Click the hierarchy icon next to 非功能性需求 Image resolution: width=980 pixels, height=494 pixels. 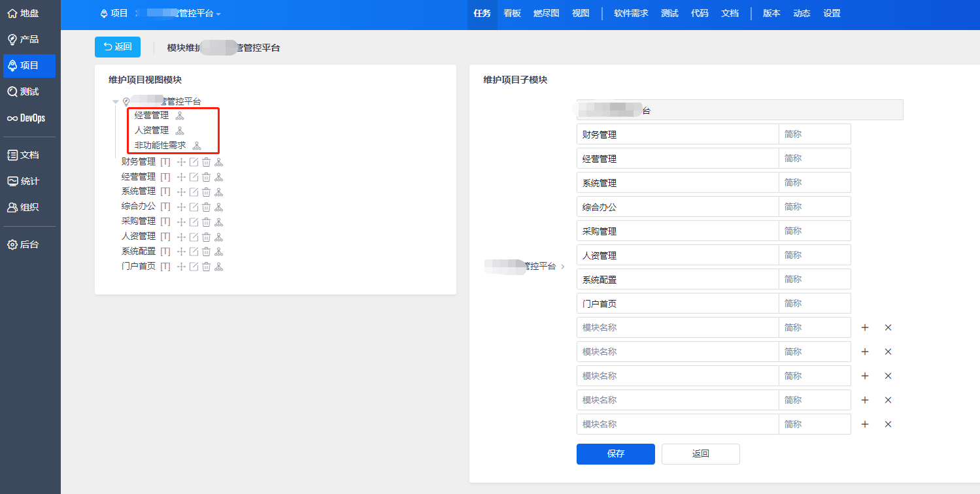(197, 146)
